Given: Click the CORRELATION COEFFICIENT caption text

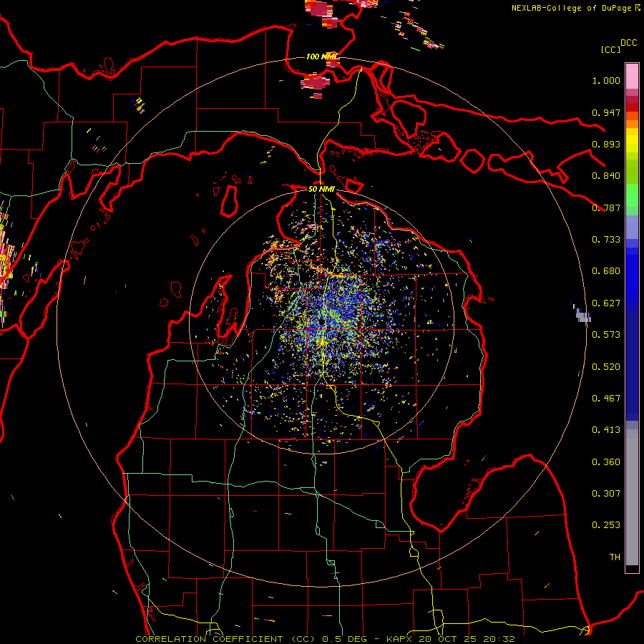Looking at the screenshot, I should pos(209,639).
